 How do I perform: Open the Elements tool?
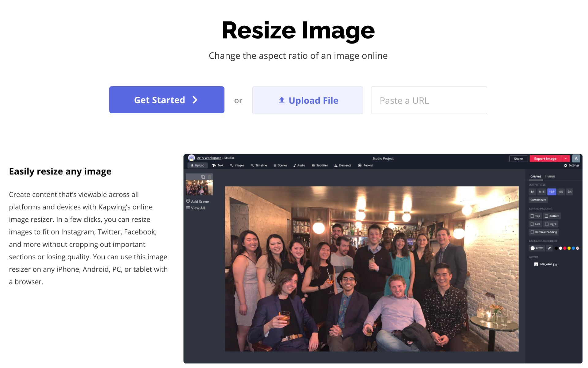tap(342, 165)
